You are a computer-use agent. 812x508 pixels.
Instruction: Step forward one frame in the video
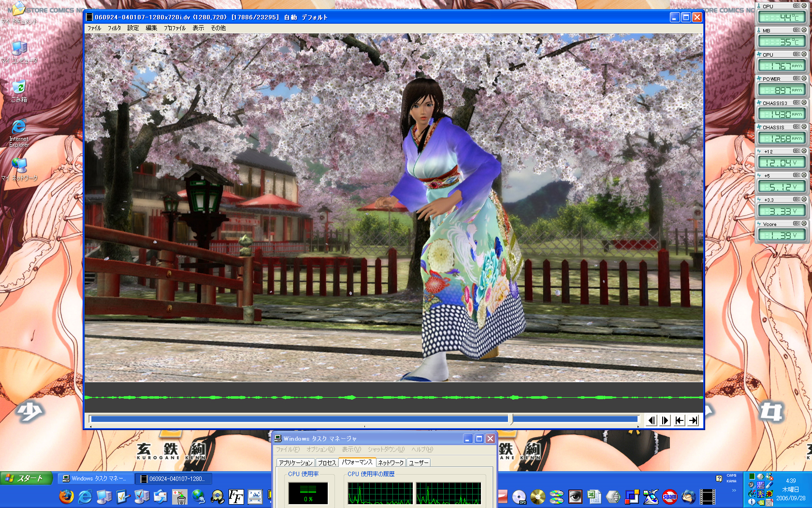click(666, 420)
